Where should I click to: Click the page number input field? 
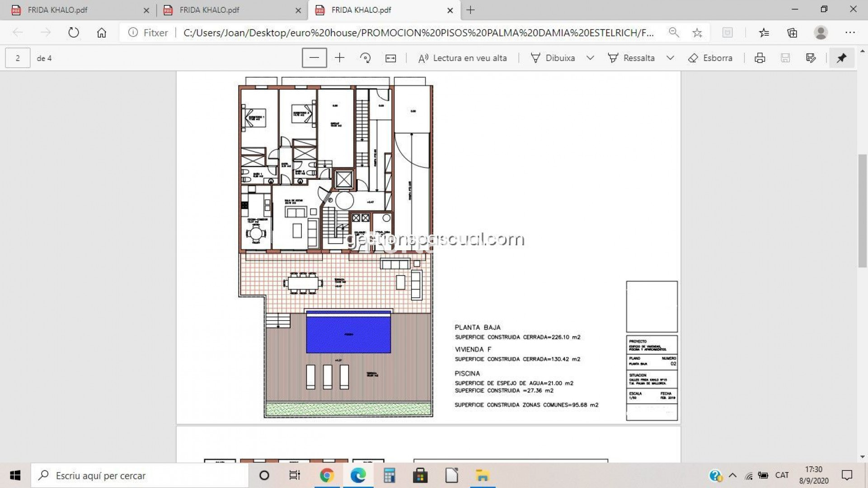[x=18, y=58]
